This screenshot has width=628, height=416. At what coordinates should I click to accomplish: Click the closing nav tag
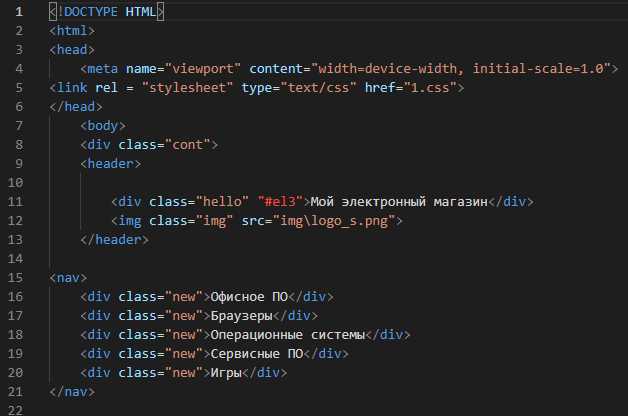(72, 392)
